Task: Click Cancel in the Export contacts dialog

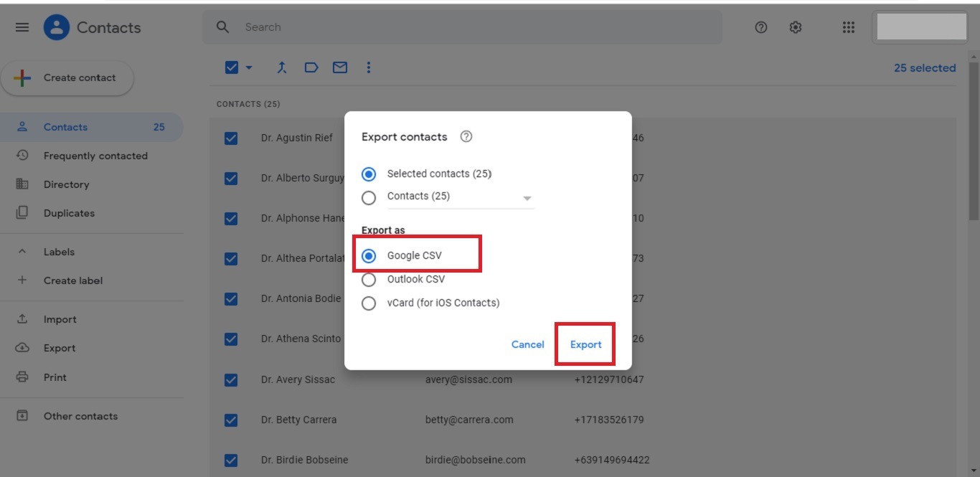Action: (x=527, y=344)
